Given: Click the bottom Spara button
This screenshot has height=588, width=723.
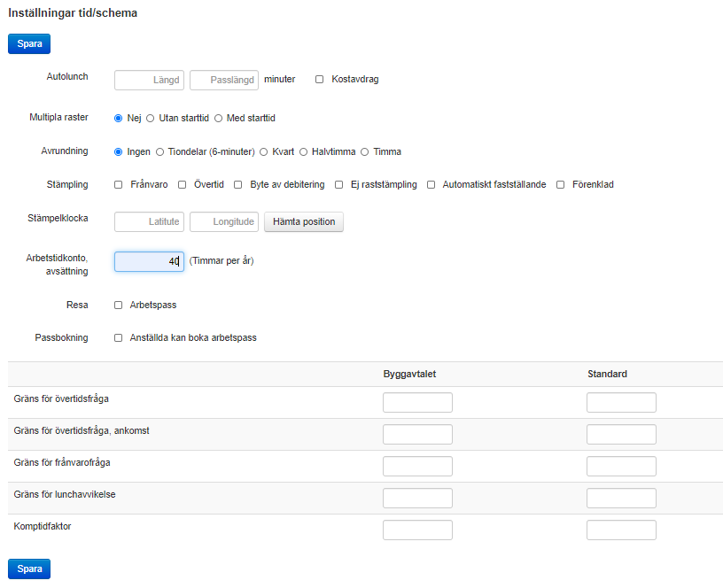Looking at the screenshot, I should pyautogui.click(x=29, y=569).
